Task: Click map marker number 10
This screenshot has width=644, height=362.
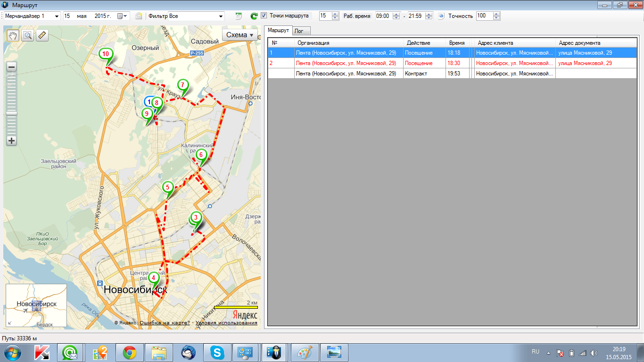Action: [x=106, y=55]
